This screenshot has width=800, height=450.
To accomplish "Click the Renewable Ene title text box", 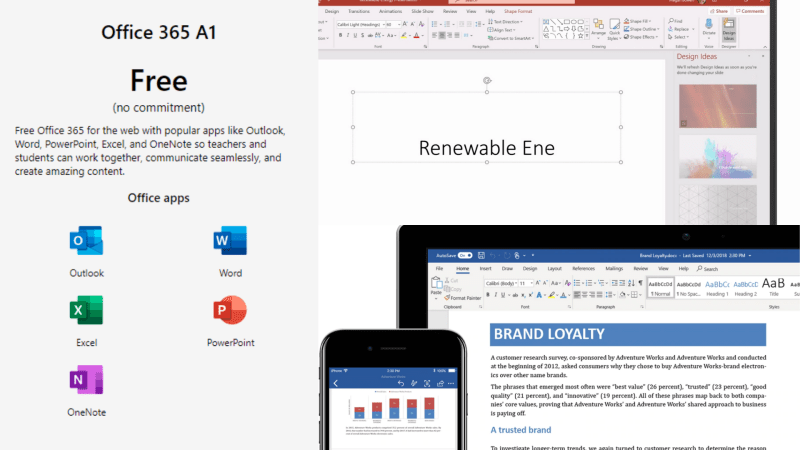I will click(x=486, y=148).
